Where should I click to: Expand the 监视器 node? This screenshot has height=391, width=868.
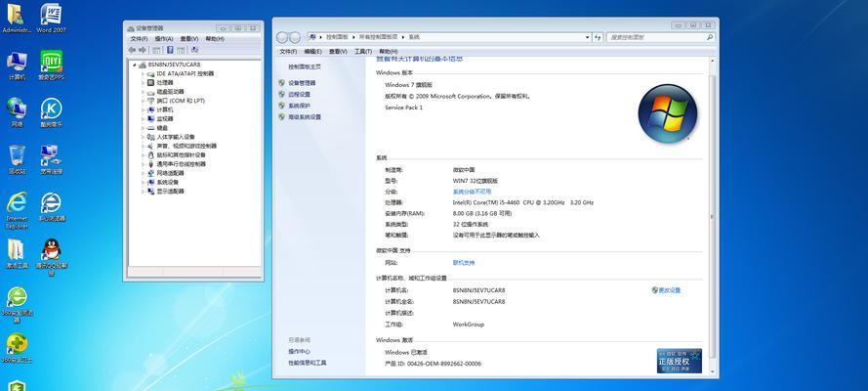tap(143, 118)
